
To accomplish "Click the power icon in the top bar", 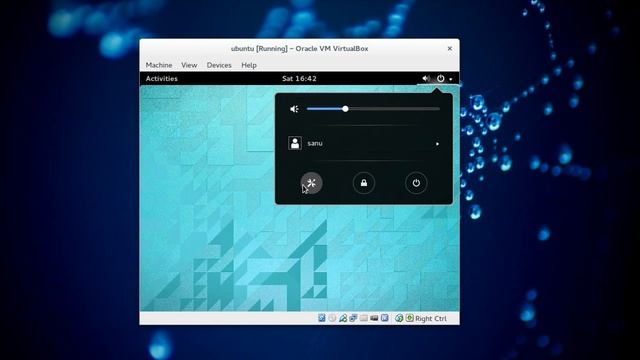I will (440, 78).
